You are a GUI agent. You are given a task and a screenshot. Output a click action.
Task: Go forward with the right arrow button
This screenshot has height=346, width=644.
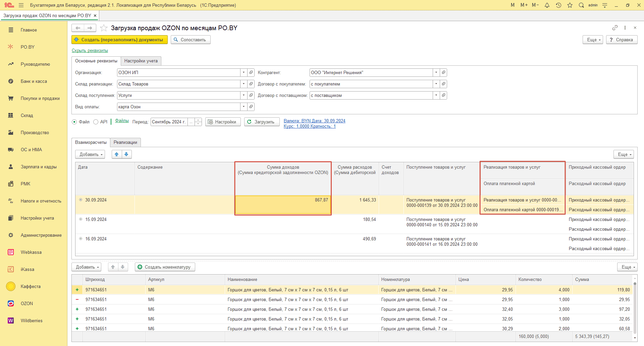click(90, 28)
